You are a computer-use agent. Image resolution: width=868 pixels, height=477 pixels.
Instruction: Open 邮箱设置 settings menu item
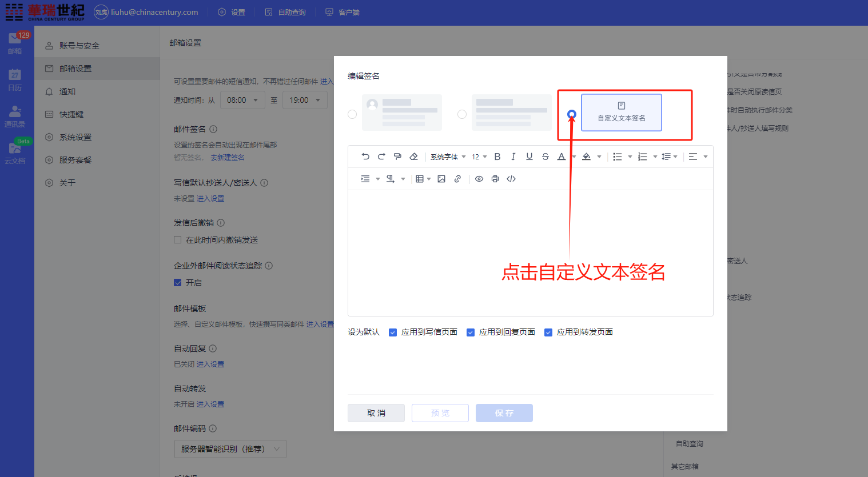97,69
